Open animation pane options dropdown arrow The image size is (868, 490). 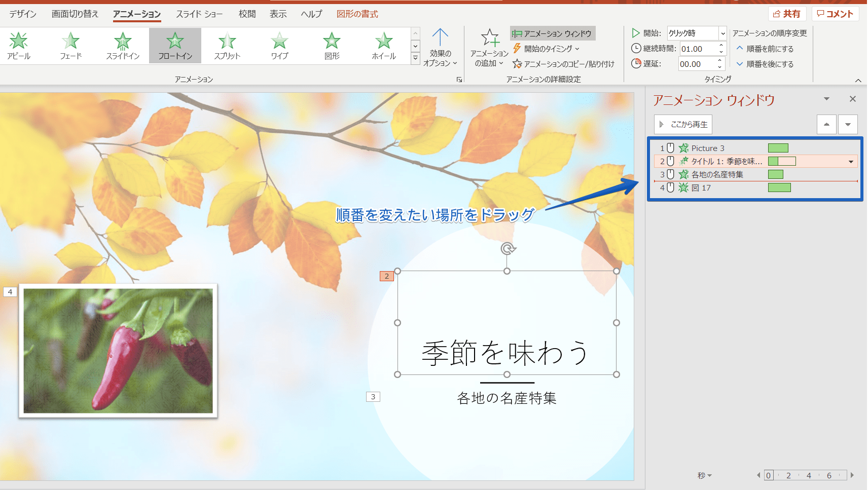(x=826, y=99)
